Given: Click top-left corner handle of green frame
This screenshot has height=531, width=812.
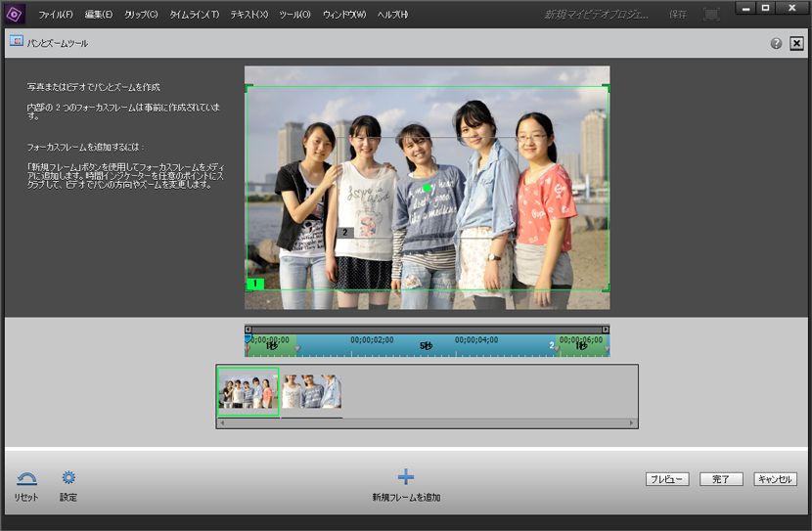Looking at the screenshot, I should pyautogui.click(x=248, y=88).
